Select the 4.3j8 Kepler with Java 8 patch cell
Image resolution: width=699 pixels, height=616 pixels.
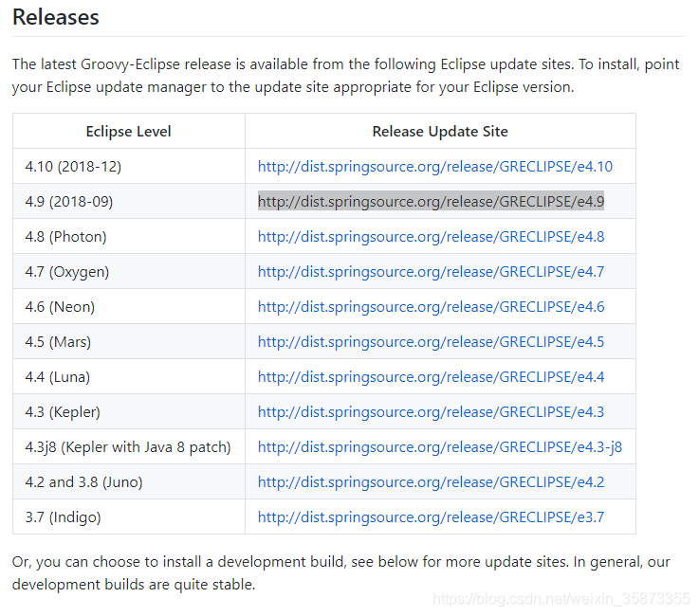129,446
